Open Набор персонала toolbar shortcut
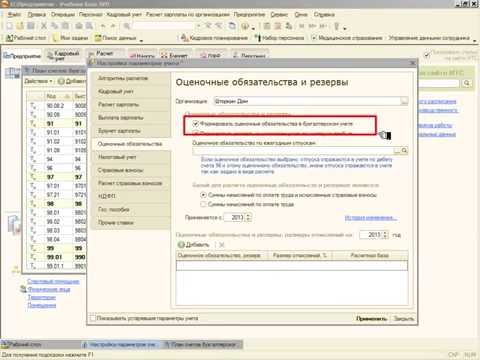This screenshot has height=360, width=480. pos(279,38)
